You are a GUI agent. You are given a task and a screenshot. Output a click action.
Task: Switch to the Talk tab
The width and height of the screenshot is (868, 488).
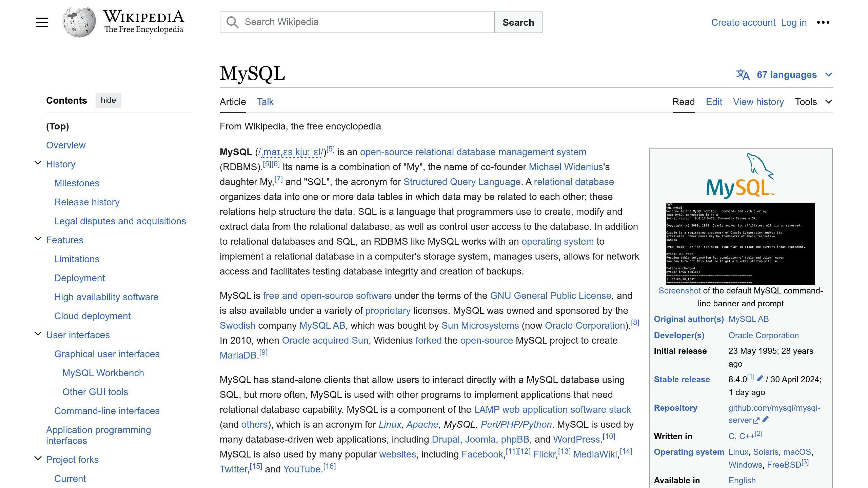265,102
